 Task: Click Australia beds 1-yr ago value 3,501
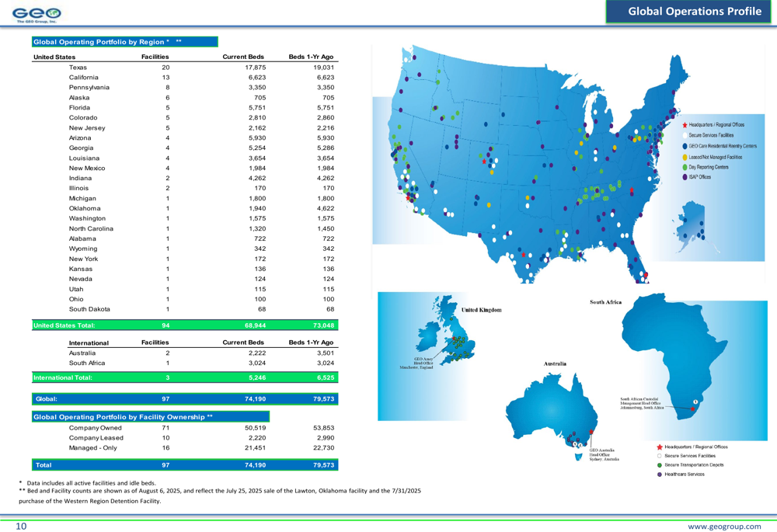coord(326,353)
